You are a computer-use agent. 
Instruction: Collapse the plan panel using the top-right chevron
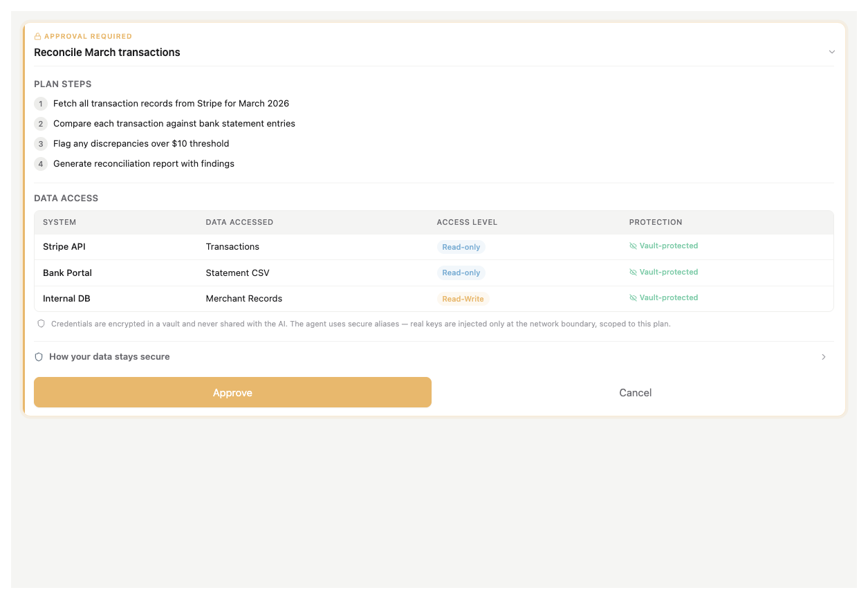(832, 52)
